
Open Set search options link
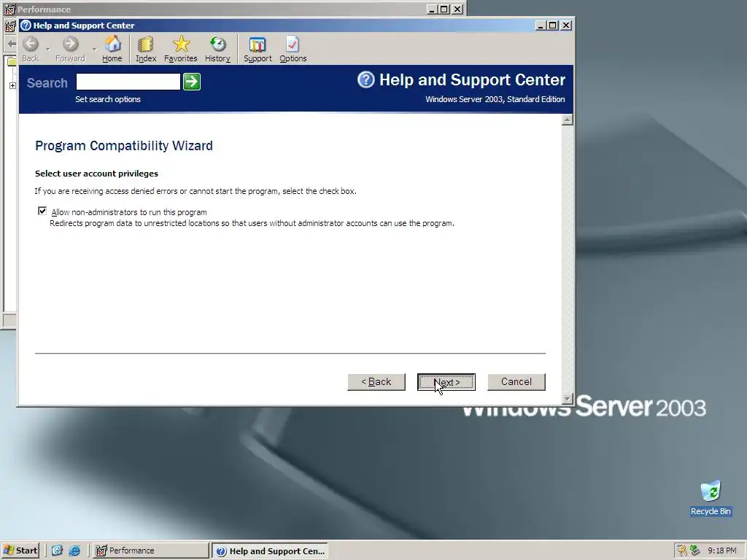pos(108,99)
